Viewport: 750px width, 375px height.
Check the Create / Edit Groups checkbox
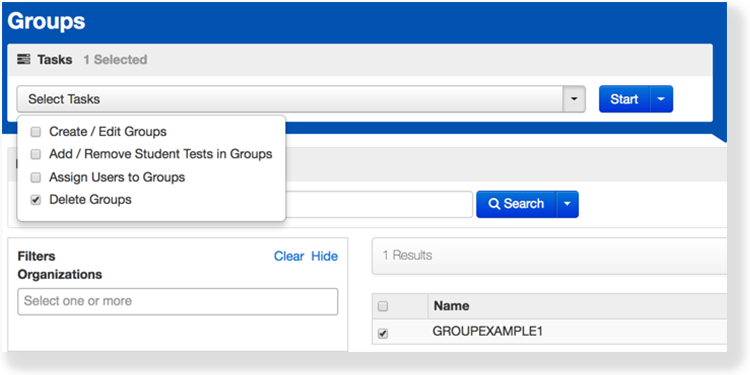tap(35, 132)
